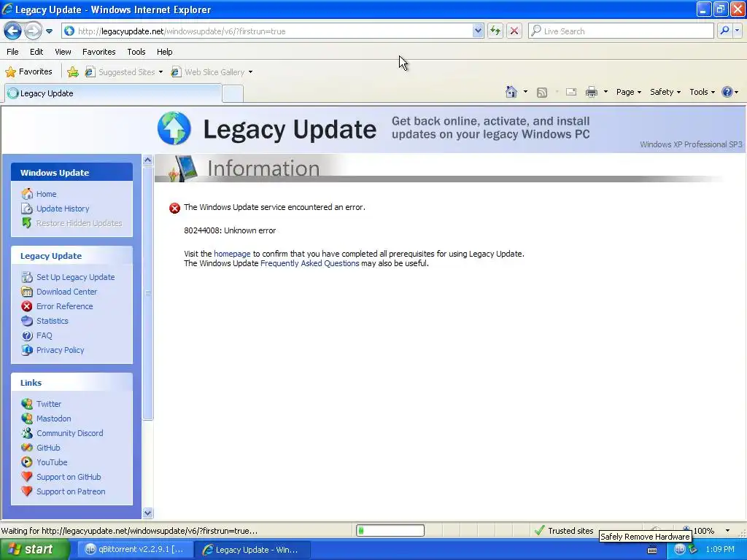Click the browser Forward arrow button
The height and width of the screenshot is (560, 747).
[x=33, y=31]
